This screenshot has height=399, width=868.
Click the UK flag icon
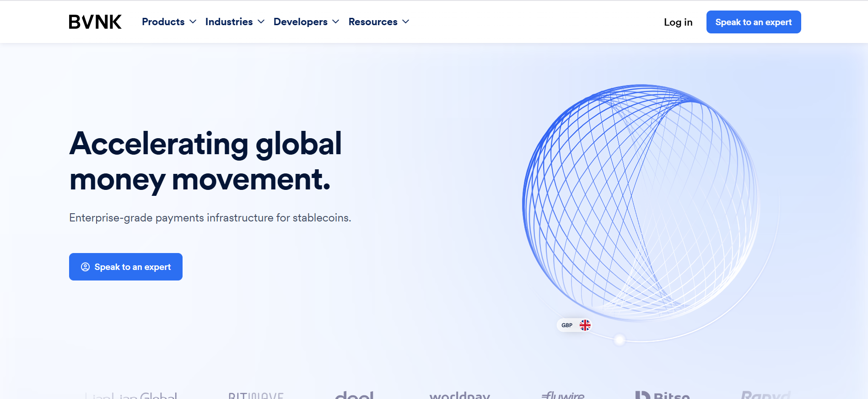[585, 325]
